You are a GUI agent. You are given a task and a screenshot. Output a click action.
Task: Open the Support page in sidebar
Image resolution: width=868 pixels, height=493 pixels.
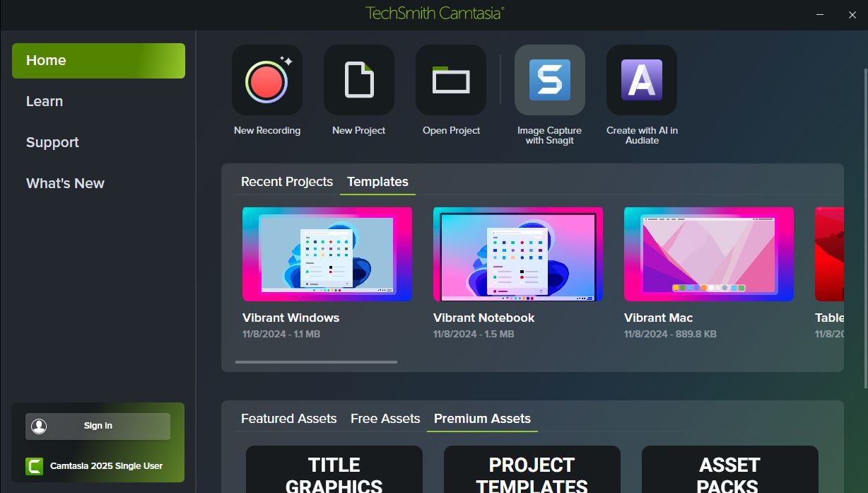tap(52, 142)
